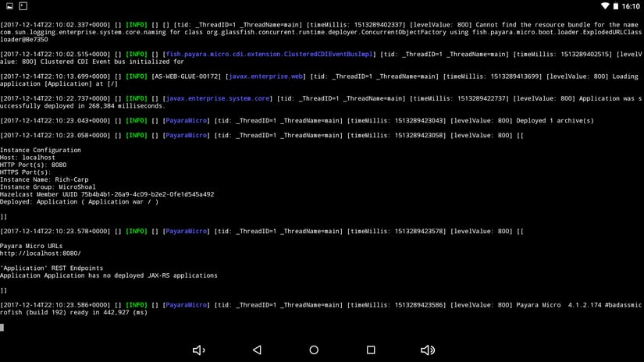
Task: Select the 2017-12-14T22:10:02.337+0000 timestamp
Action: coord(55,25)
